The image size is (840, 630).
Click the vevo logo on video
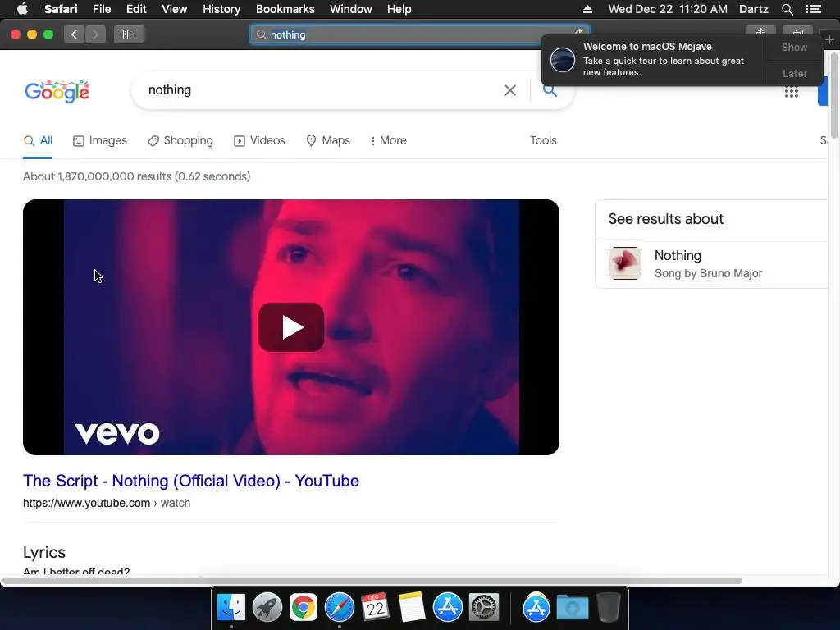pos(116,433)
